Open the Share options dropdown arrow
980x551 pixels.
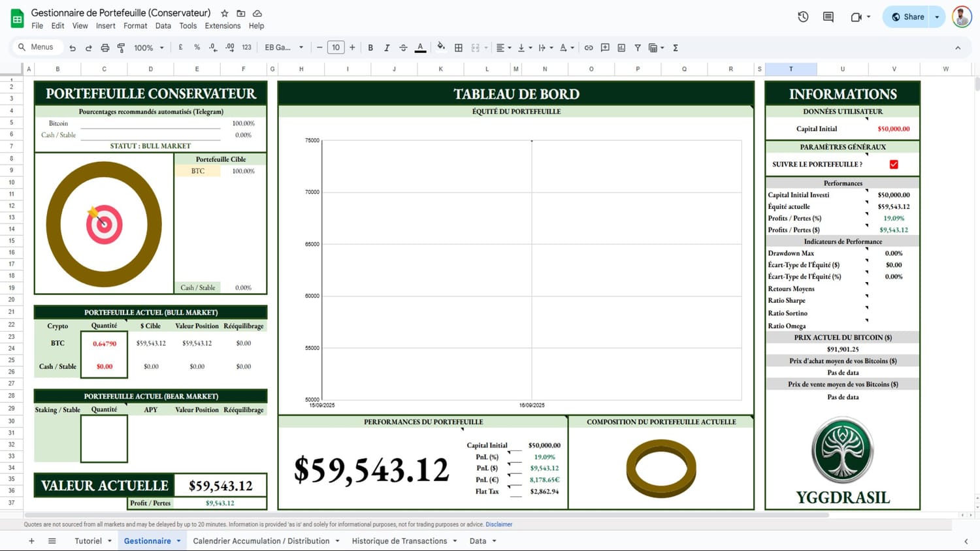pyautogui.click(x=937, y=17)
